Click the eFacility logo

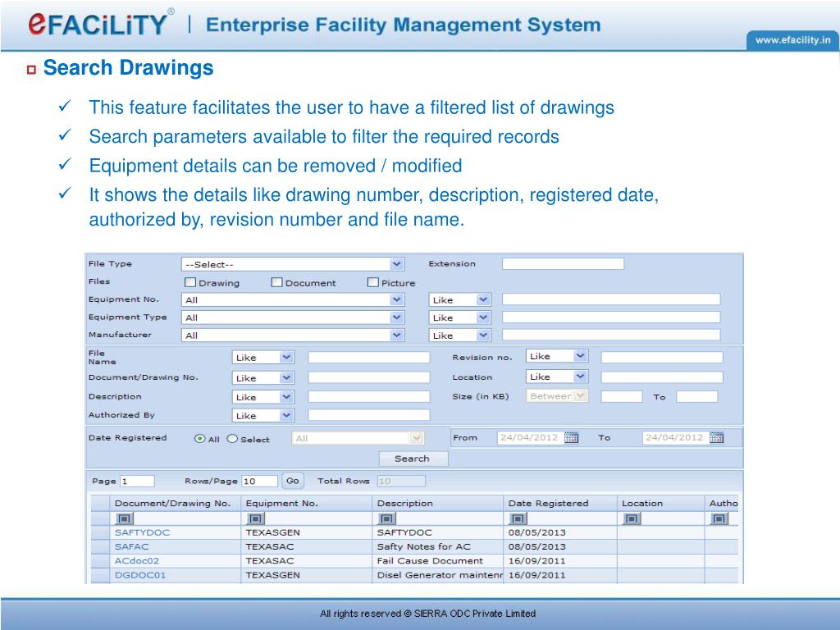point(100,23)
